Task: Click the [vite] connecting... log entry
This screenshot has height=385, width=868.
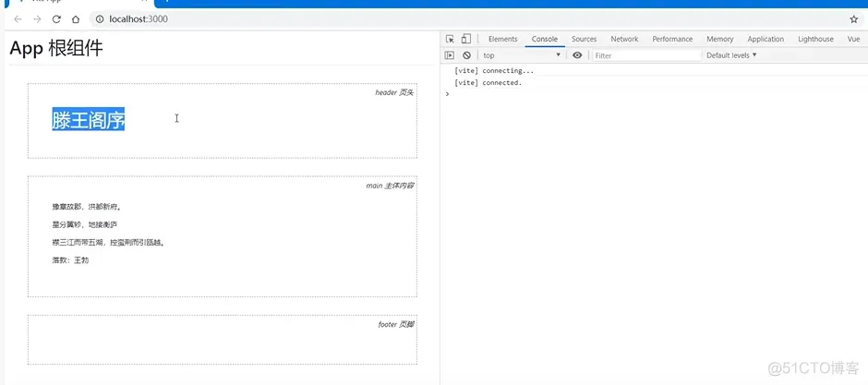Action: click(x=494, y=71)
